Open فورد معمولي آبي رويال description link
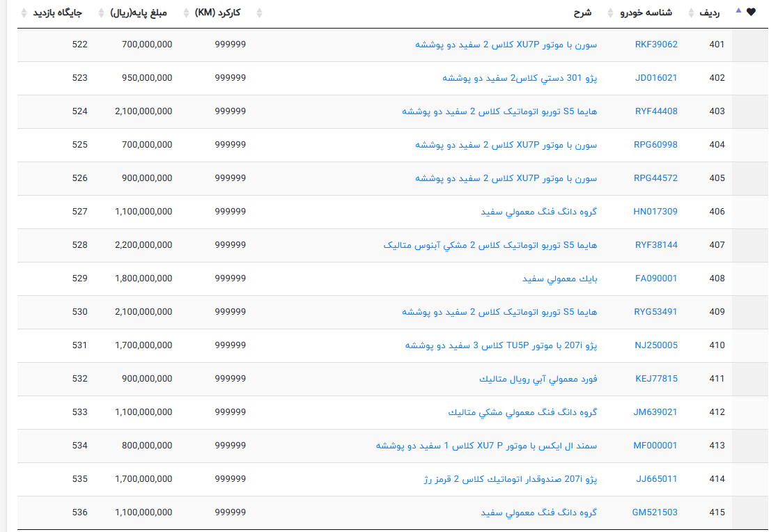 point(538,379)
